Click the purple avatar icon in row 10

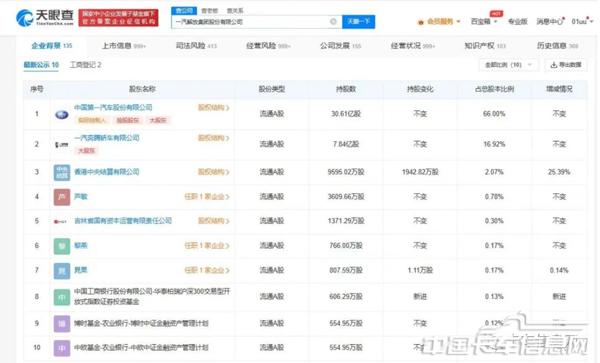62,348
